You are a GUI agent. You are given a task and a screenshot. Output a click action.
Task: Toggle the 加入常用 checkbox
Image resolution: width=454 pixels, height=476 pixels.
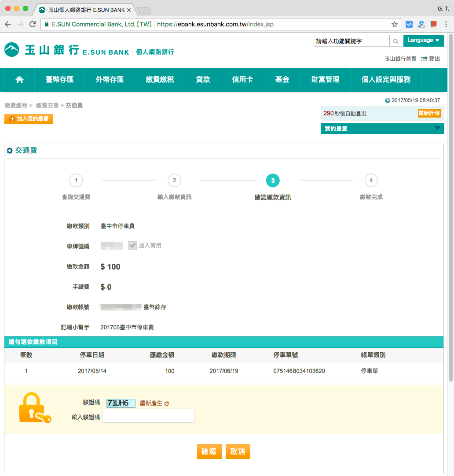tap(132, 246)
